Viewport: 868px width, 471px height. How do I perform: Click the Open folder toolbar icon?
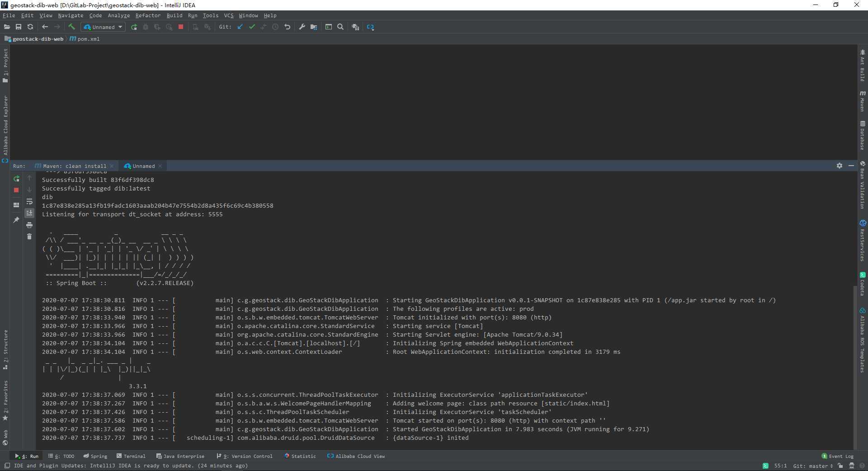[x=7, y=27]
